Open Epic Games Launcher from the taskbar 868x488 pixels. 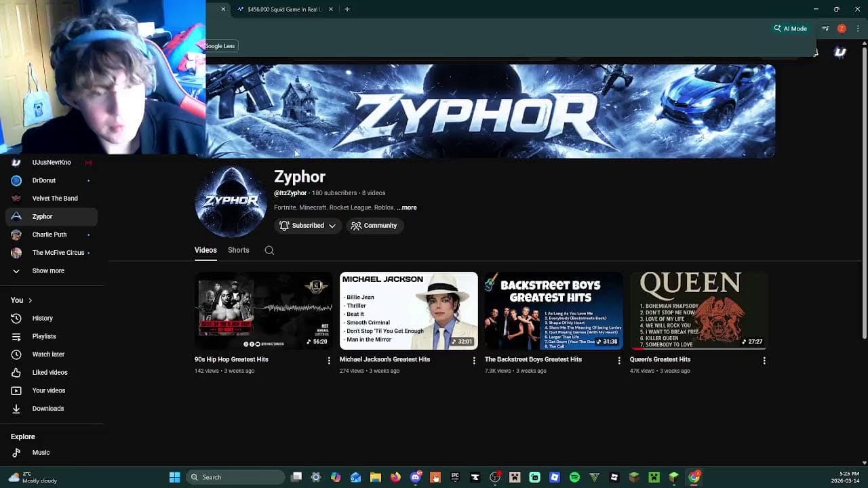(455, 477)
